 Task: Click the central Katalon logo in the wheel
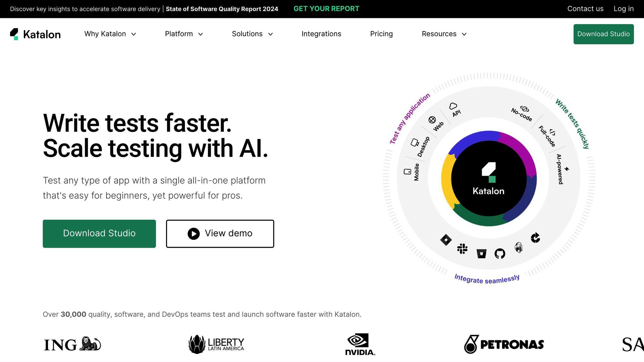pyautogui.click(x=489, y=178)
